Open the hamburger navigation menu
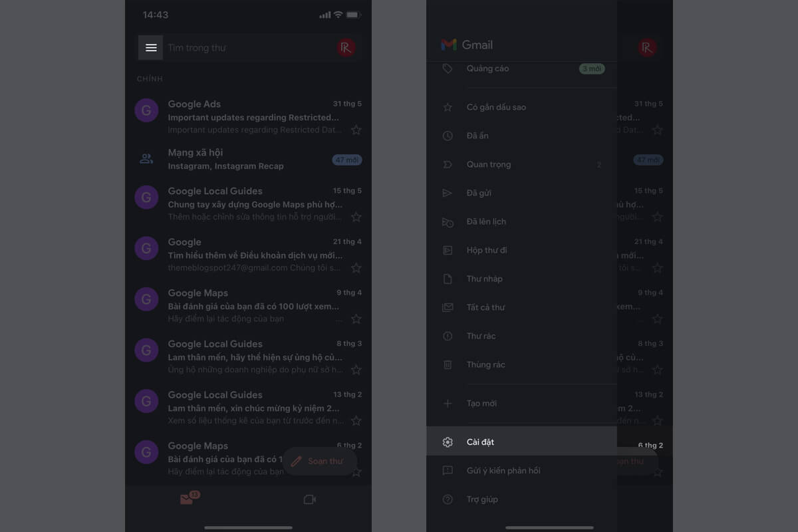This screenshot has height=532, width=798. click(x=151, y=48)
